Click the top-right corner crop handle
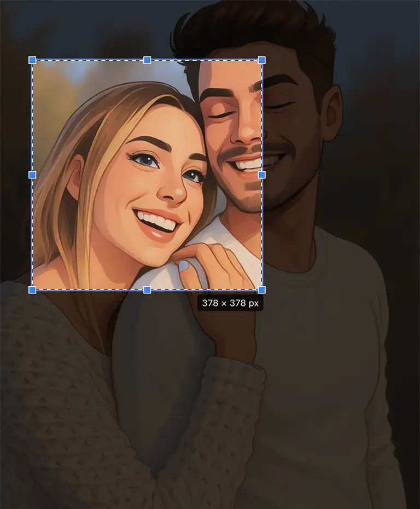The image size is (420, 509). pyautogui.click(x=261, y=60)
